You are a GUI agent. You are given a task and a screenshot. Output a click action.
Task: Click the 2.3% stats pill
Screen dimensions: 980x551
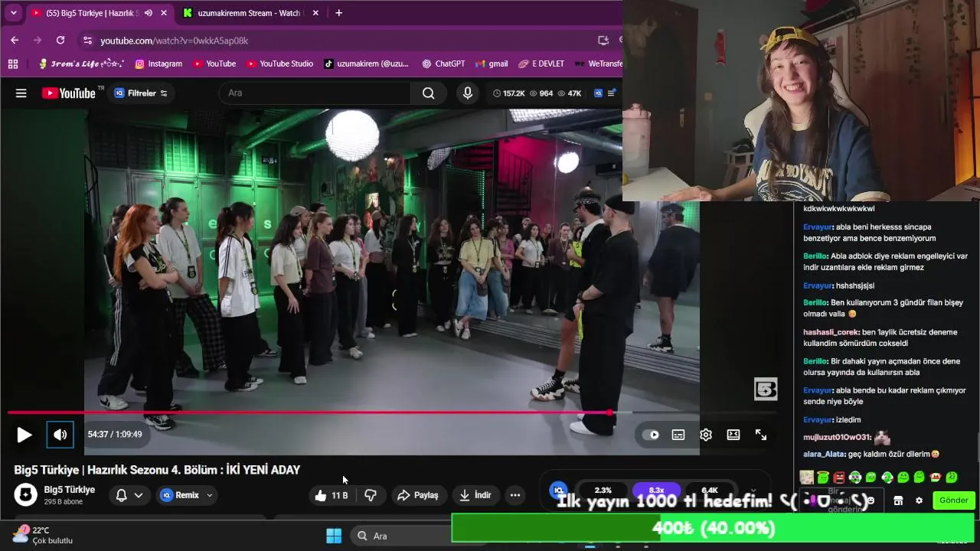coord(603,490)
